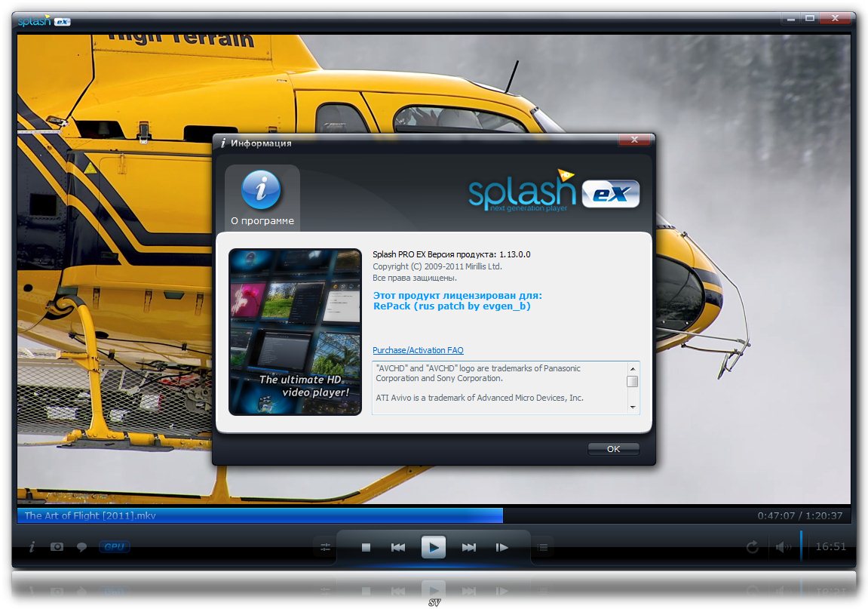Viewport: 868px width, 609px height.
Task: Adjust the vertical blue volume slider
Action: pyautogui.click(x=801, y=546)
